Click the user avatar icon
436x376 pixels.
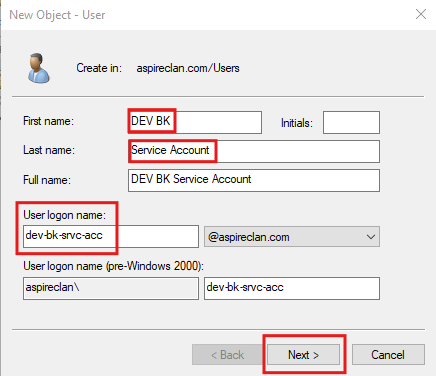tap(39, 68)
